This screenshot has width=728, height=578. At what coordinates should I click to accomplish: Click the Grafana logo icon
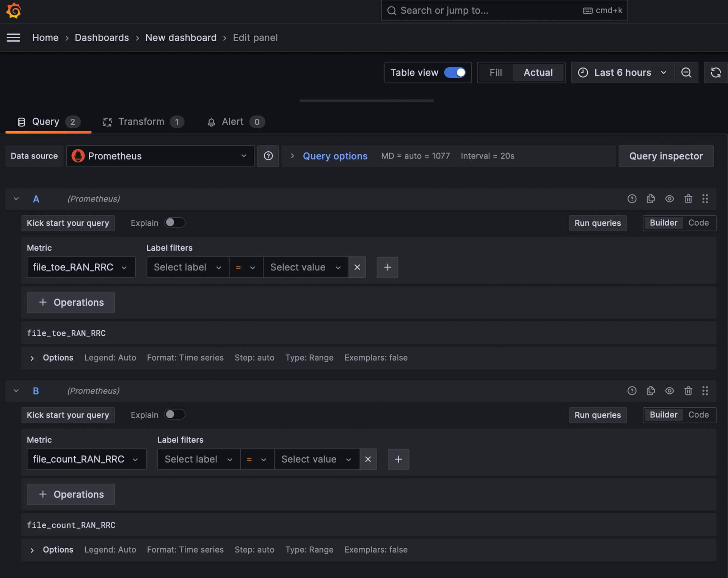click(x=14, y=11)
